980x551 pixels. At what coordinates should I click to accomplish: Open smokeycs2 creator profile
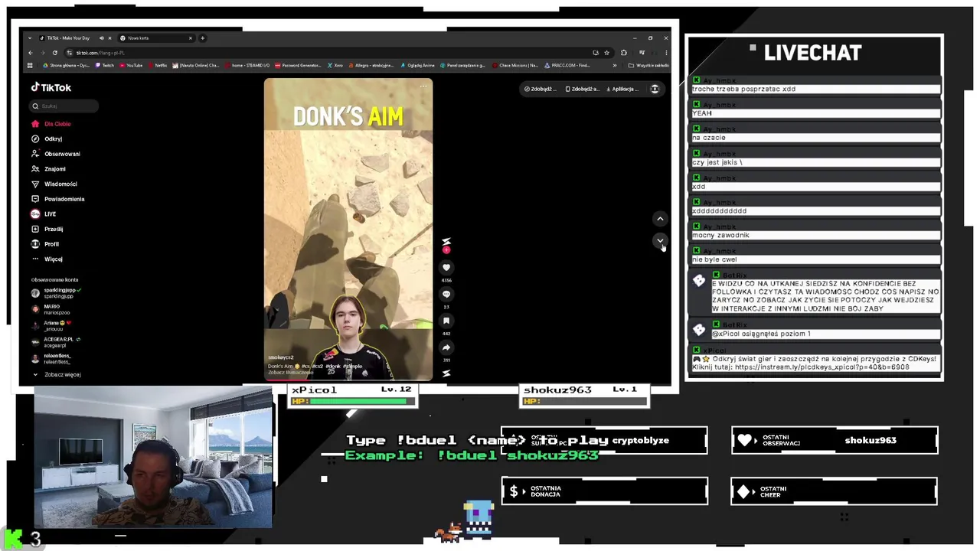[280, 357]
